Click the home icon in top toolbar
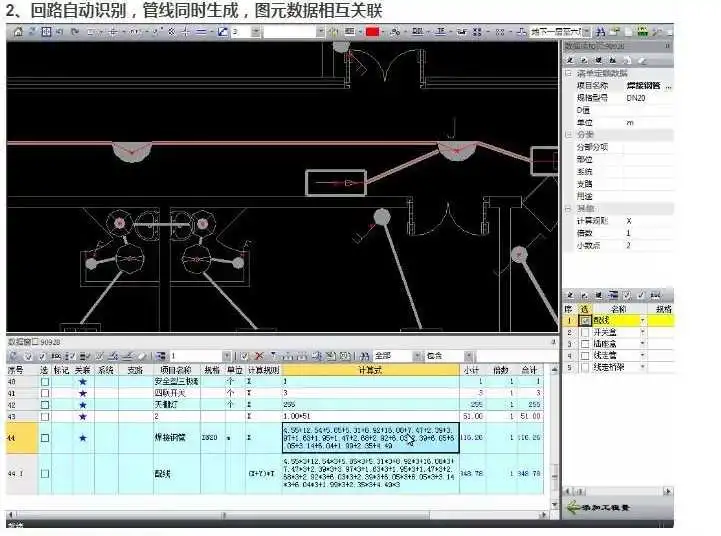The image size is (721, 536). coord(17,32)
